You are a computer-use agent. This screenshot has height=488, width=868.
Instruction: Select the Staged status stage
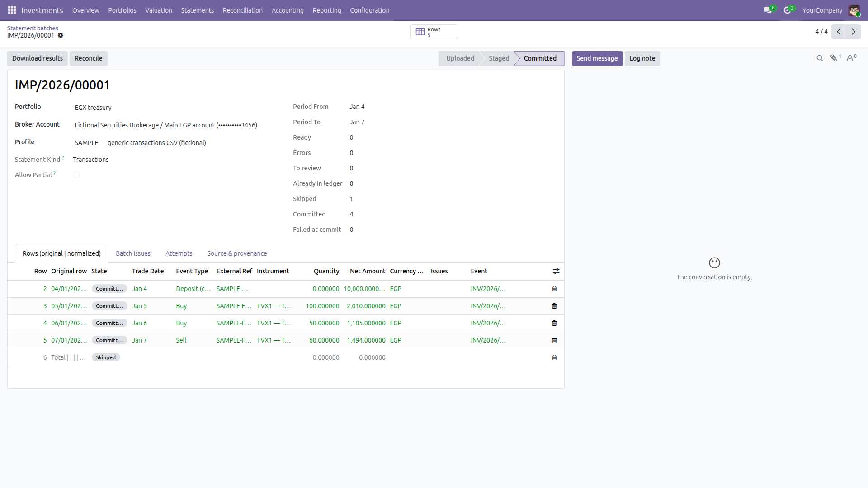pyautogui.click(x=499, y=58)
